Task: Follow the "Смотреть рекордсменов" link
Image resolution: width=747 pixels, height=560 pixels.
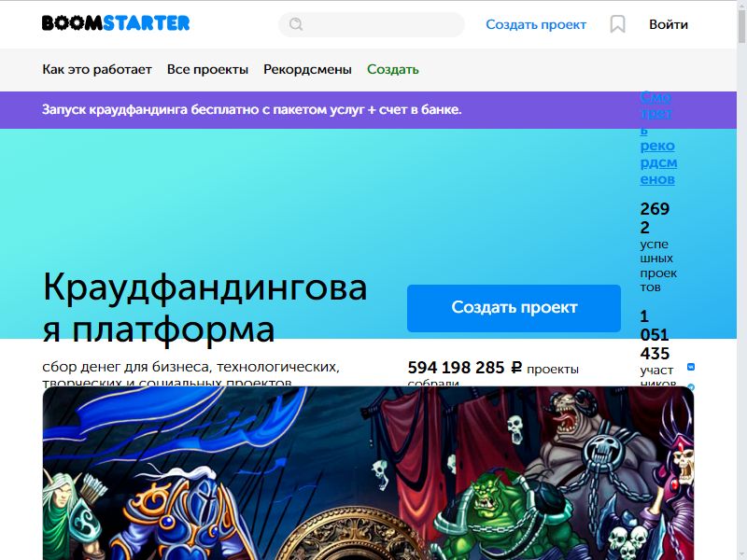Action: pyautogui.click(x=658, y=137)
